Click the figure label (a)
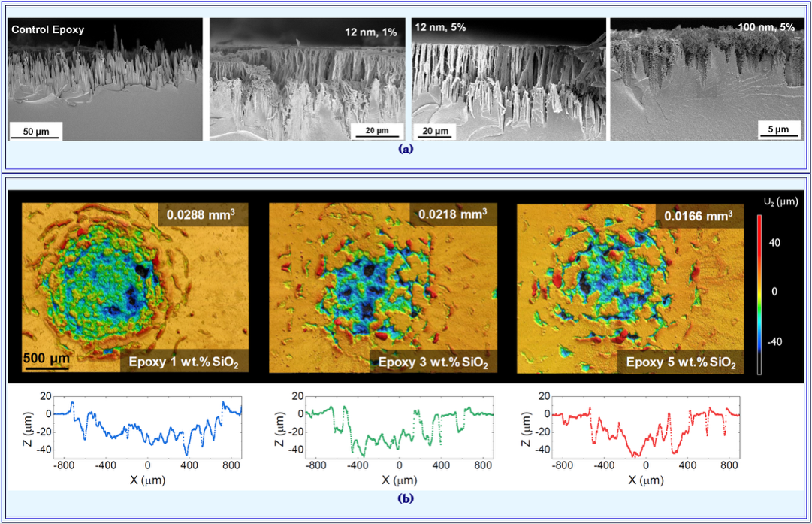The height and width of the screenshot is (524, 812). tap(406, 149)
